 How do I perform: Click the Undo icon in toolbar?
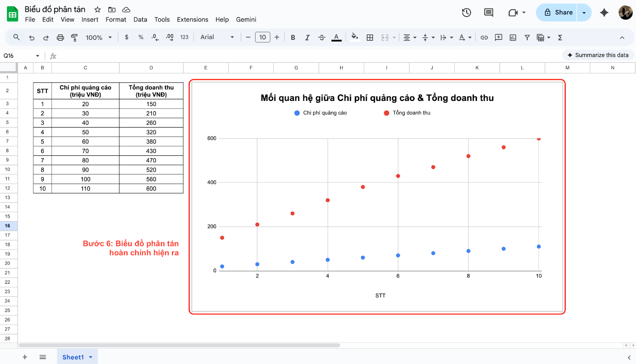coord(32,37)
